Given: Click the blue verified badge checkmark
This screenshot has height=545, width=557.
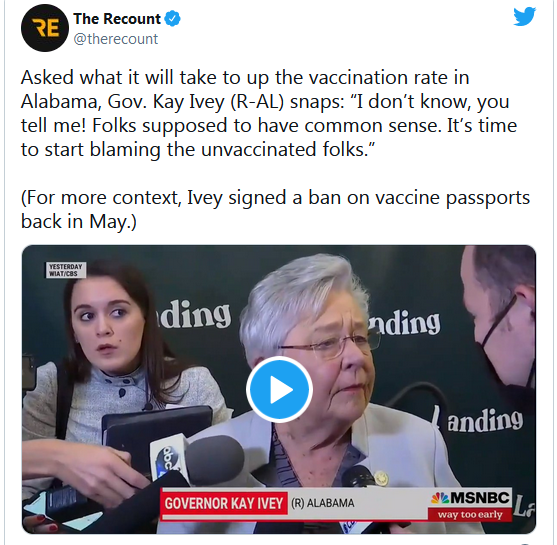Looking at the screenshot, I should coord(173,19).
